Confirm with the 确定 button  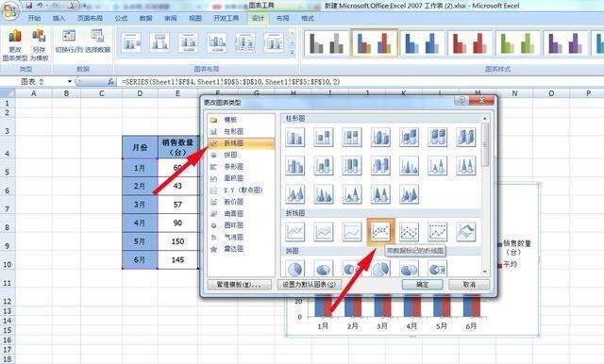tap(422, 285)
